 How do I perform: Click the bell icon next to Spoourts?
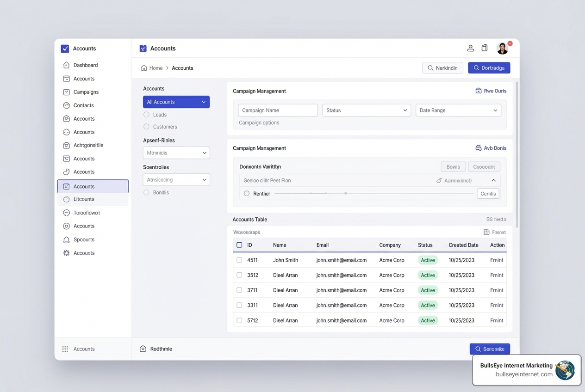tap(65, 239)
